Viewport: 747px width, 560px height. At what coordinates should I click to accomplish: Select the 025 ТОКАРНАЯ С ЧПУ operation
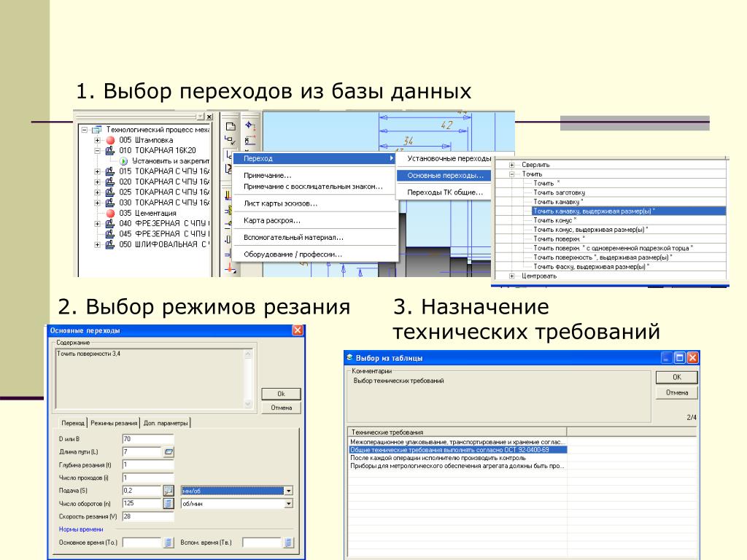coord(164,192)
